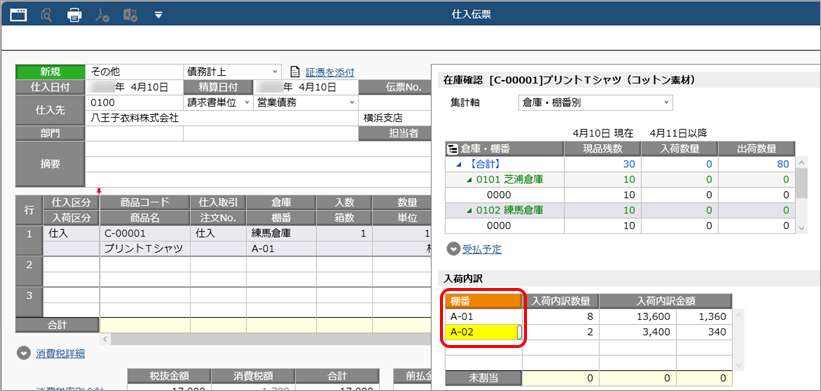Click the 1,360 tax amount cell
821x391 pixels.
704,317
